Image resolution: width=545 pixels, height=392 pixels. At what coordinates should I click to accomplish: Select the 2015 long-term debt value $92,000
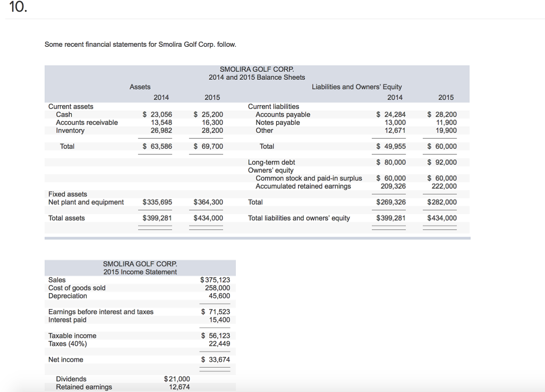(442, 162)
